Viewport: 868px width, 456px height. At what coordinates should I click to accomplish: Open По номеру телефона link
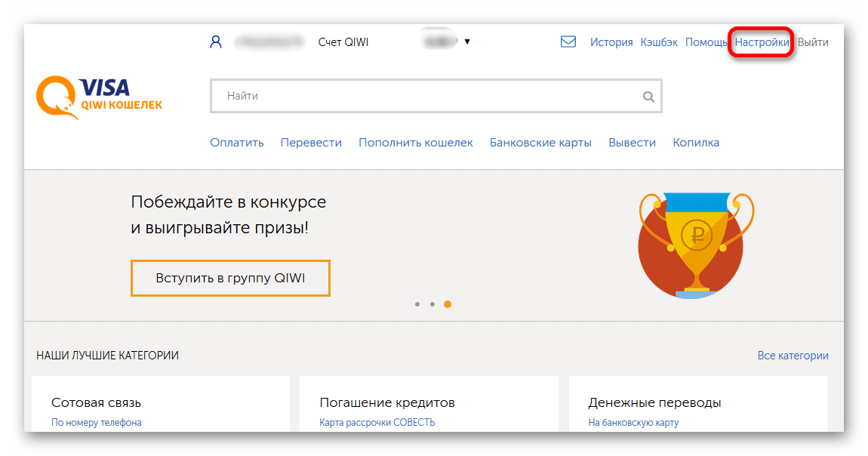pyautogui.click(x=97, y=423)
